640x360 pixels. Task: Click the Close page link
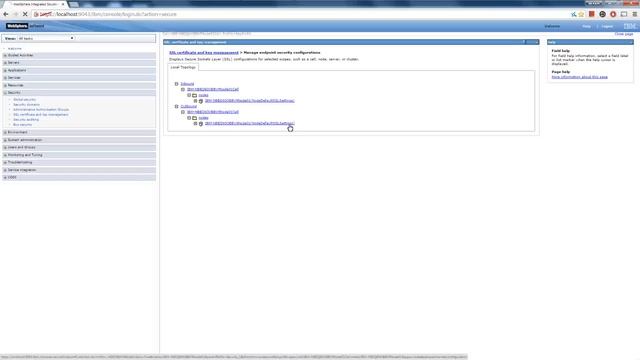tap(624, 34)
